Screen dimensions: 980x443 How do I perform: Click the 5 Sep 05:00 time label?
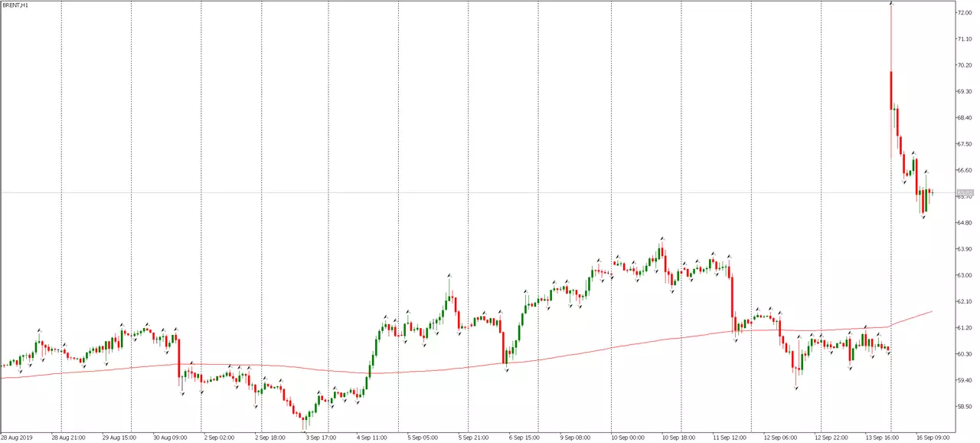(x=423, y=438)
